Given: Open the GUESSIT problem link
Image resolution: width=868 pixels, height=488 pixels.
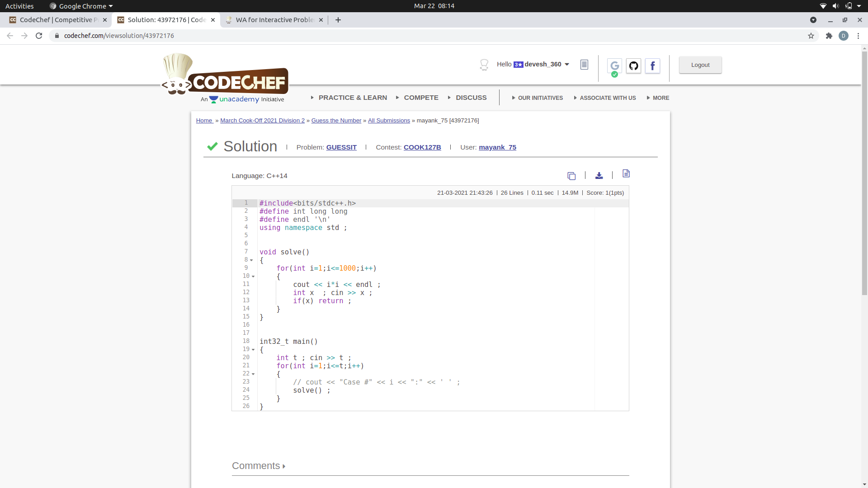Looking at the screenshot, I should (x=341, y=147).
